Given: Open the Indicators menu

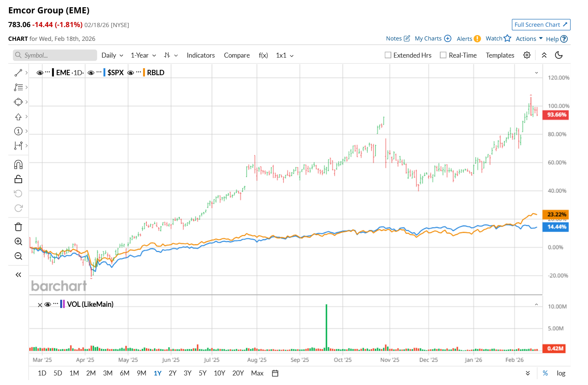Looking at the screenshot, I should pyautogui.click(x=200, y=55).
